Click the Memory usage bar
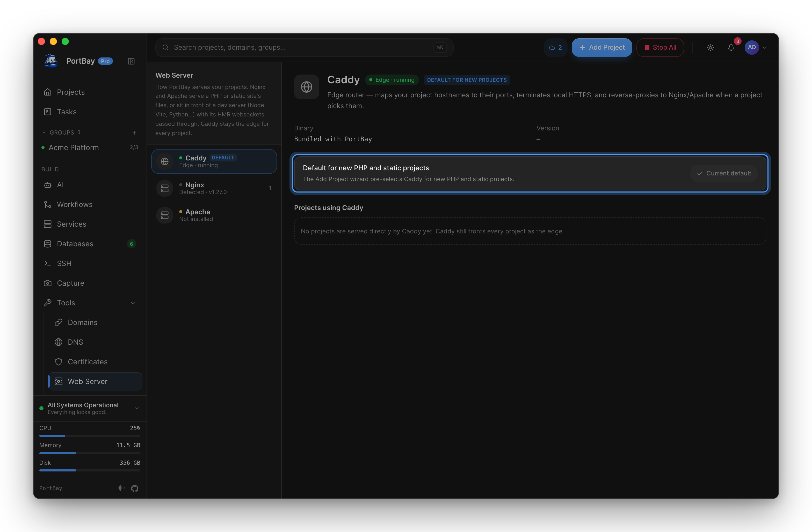This screenshot has height=532, width=812. click(x=90, y=453)
